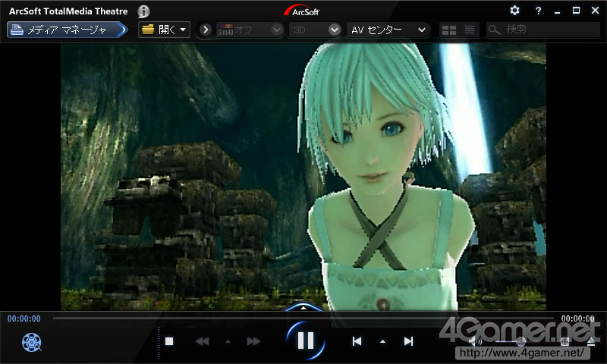Screen dimensions: 607x364
Task: Maximize the TotalMedia Theatre window
Action: coord(576,11)
